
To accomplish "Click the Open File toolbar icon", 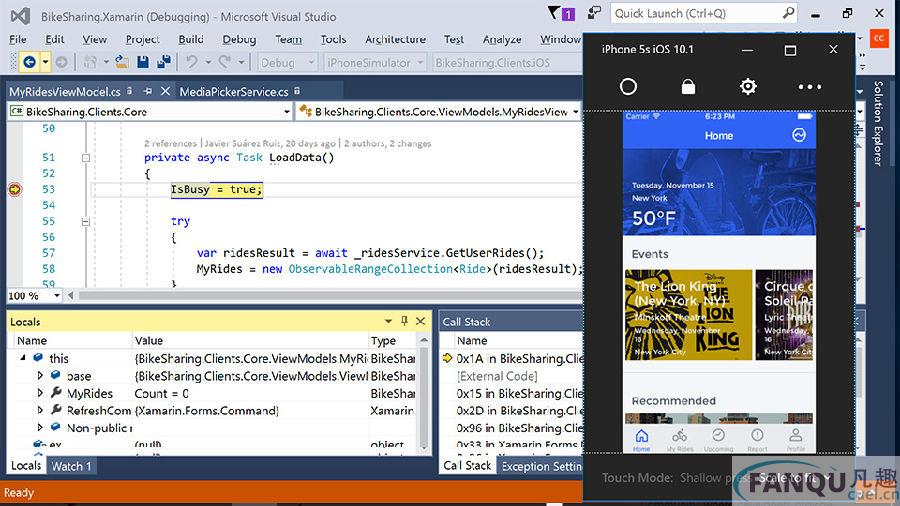I will pyautogui.click(x=121, y=62).
